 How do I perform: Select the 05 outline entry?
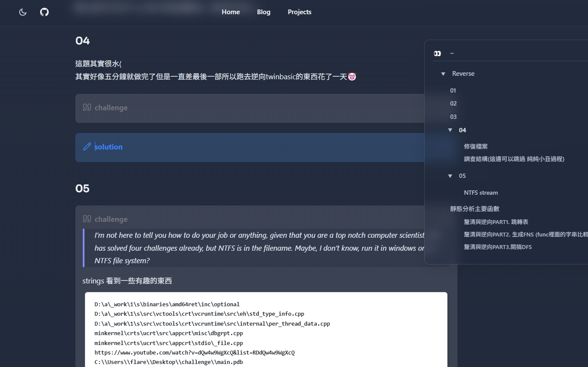(463, 176)
